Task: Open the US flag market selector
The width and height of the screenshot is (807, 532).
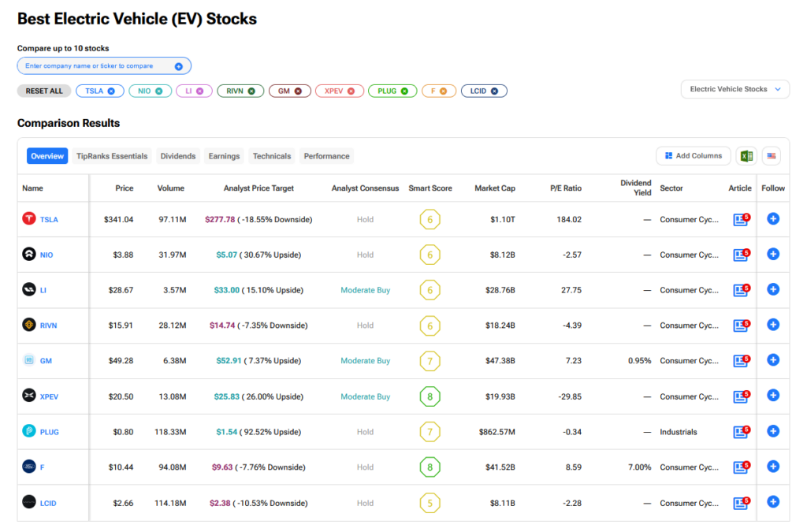Action: 771,156
